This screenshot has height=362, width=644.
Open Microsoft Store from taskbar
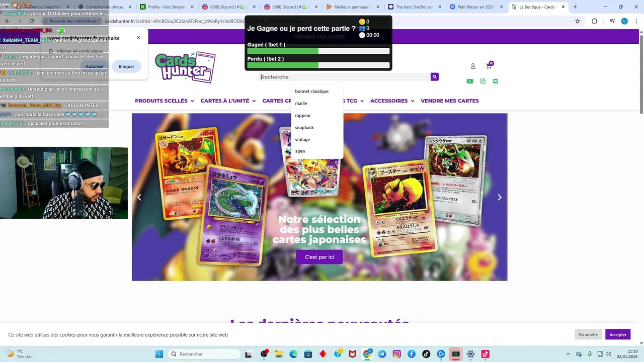[x=308, y=354]
